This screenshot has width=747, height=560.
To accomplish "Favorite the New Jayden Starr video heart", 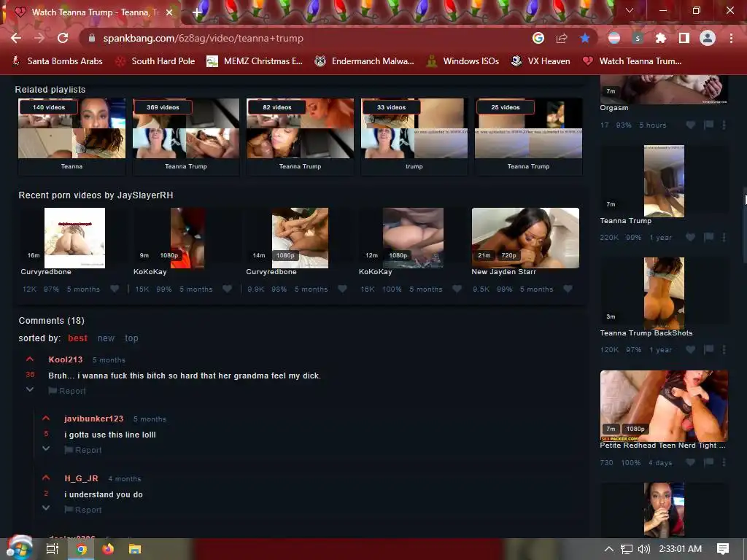I will click(x=568, y=289).
